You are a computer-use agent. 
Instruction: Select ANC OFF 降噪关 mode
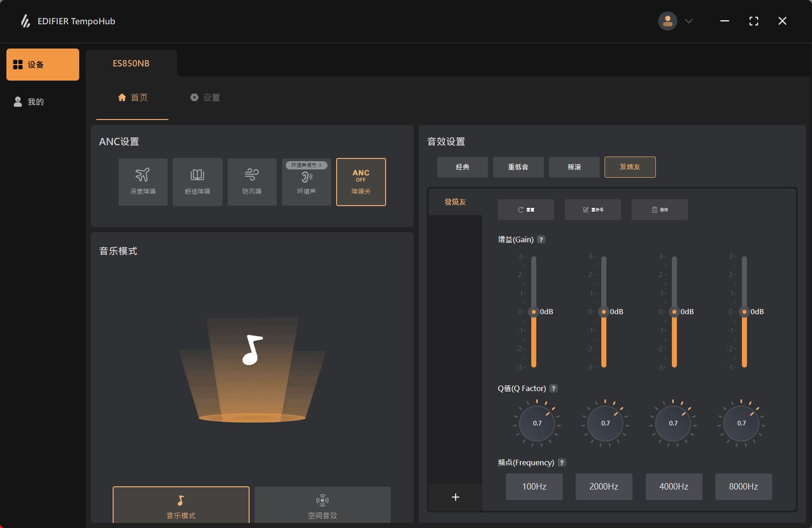(x=361, y=182)
